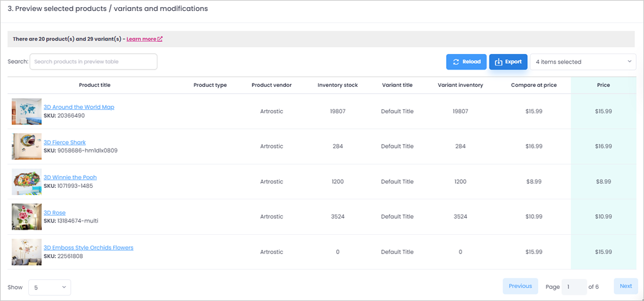Click the SKU: 9058686-hm1dlx0809 text

point(80,150)
